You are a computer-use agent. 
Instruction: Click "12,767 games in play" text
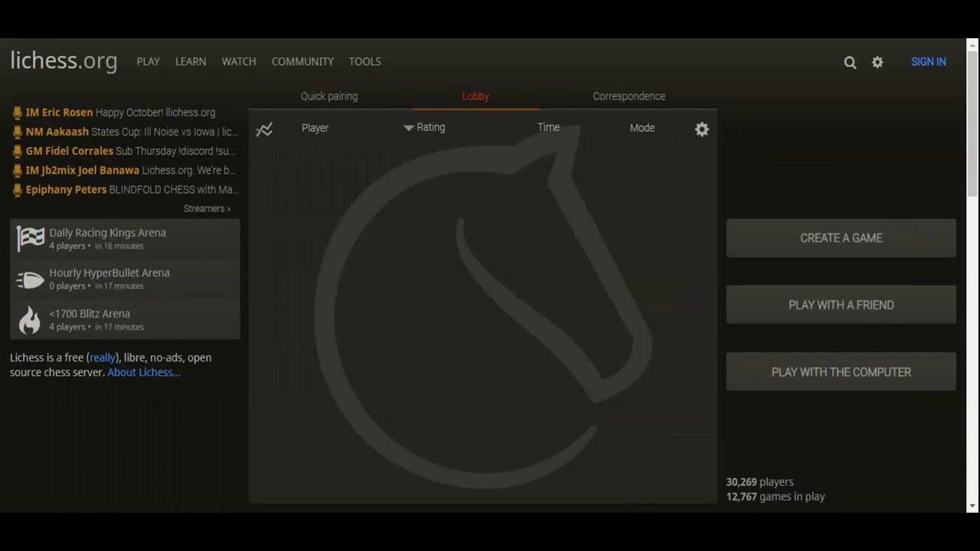(776, 497)
